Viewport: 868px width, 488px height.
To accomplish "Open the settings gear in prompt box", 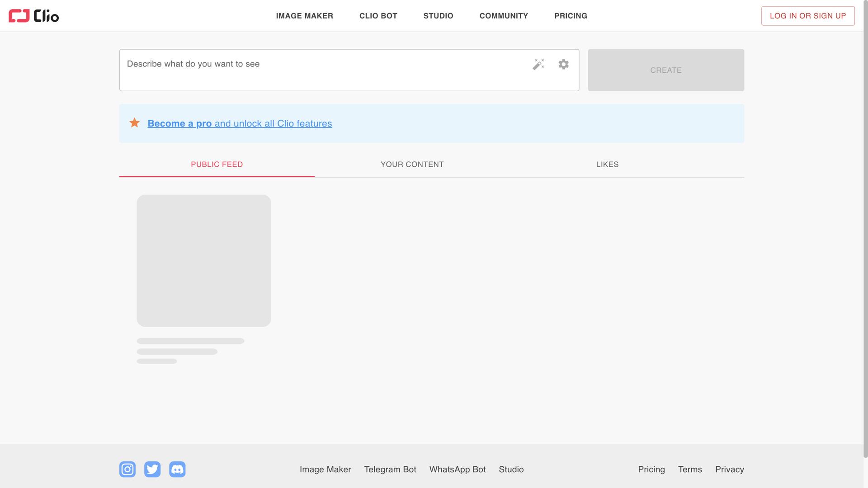I will pyautogui.click(x=563, y=64).
